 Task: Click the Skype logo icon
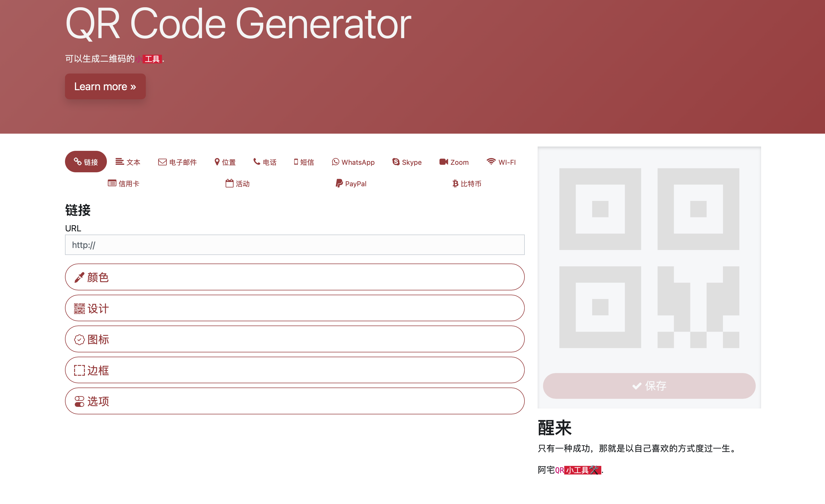coord(396,162)
